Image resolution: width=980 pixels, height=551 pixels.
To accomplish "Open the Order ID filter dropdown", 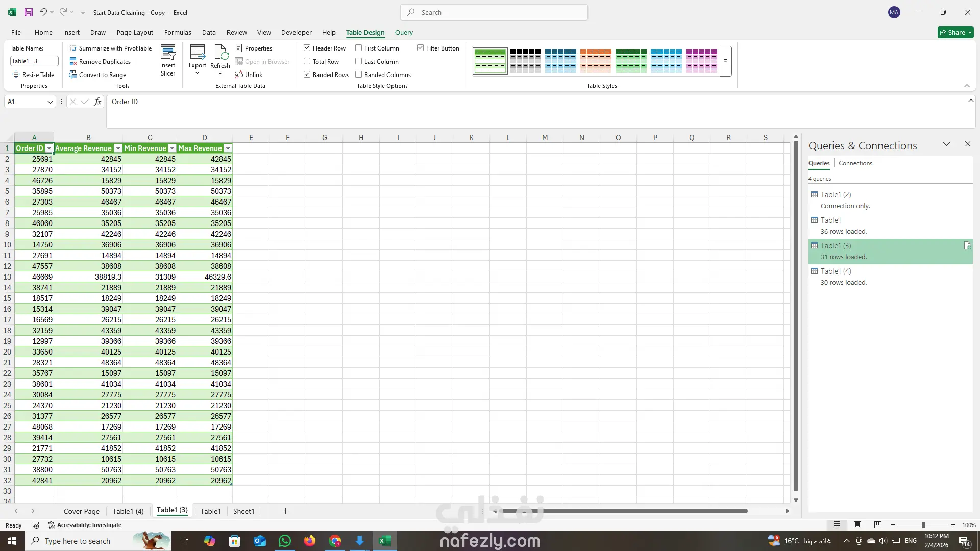I will 49,148.
